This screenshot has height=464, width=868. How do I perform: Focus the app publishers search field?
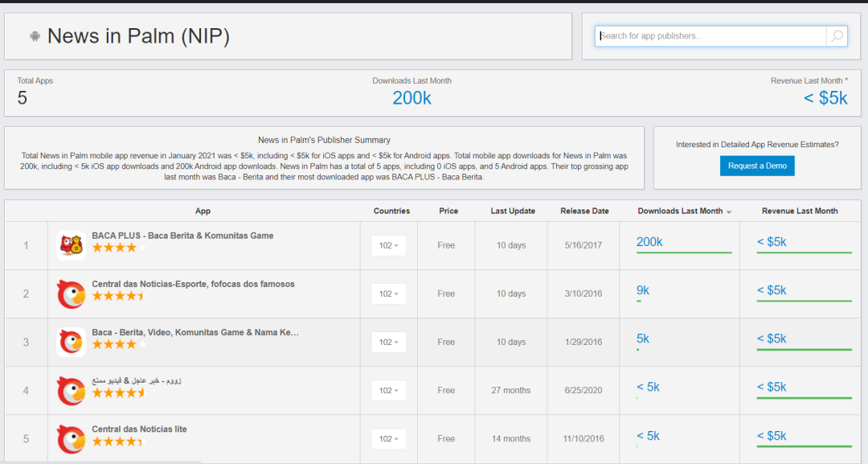pos(711,36)
